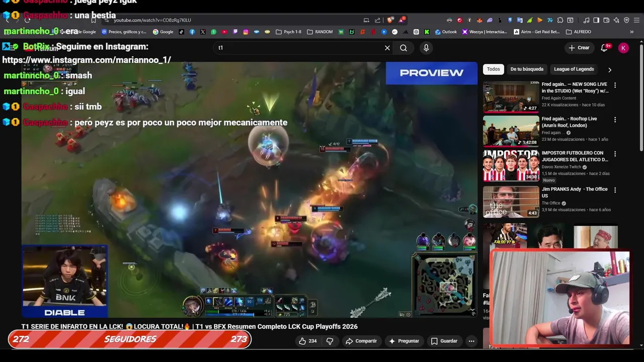The image size is (644, 362).
Task: Save video with the Guardar button
Action: [x=444, y=341]
